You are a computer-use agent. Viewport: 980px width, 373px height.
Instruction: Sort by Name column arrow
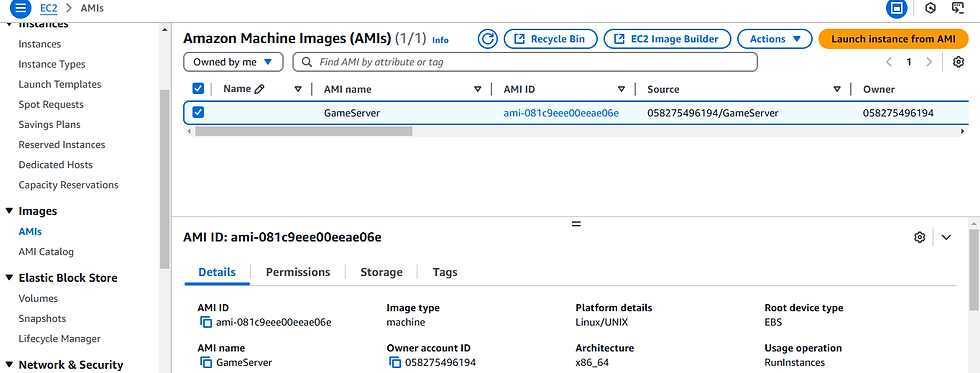(298, 89)
